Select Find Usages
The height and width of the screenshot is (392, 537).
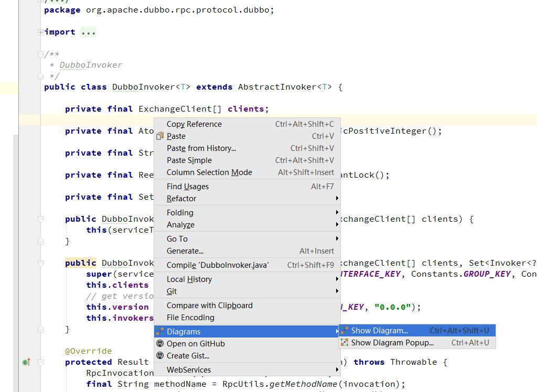click(247, 186)
